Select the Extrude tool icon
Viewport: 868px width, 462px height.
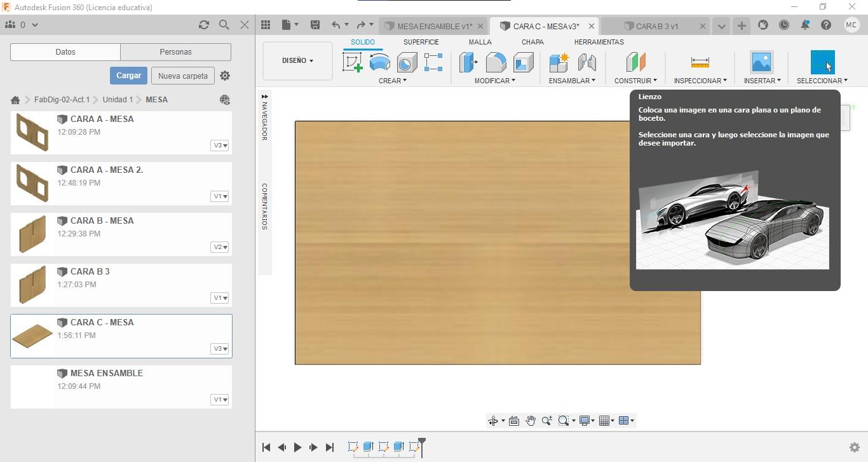pyautogui.click(x=380, y=62)
